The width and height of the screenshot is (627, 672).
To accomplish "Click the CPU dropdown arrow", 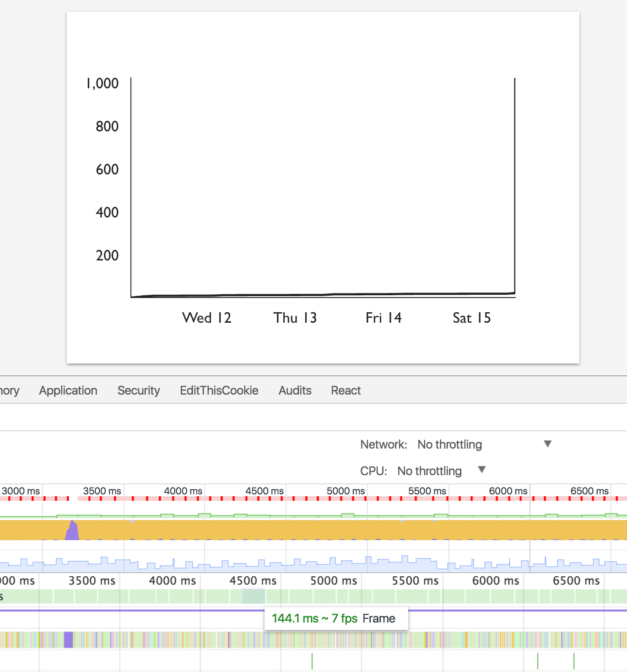I will [x=481, y=469].
